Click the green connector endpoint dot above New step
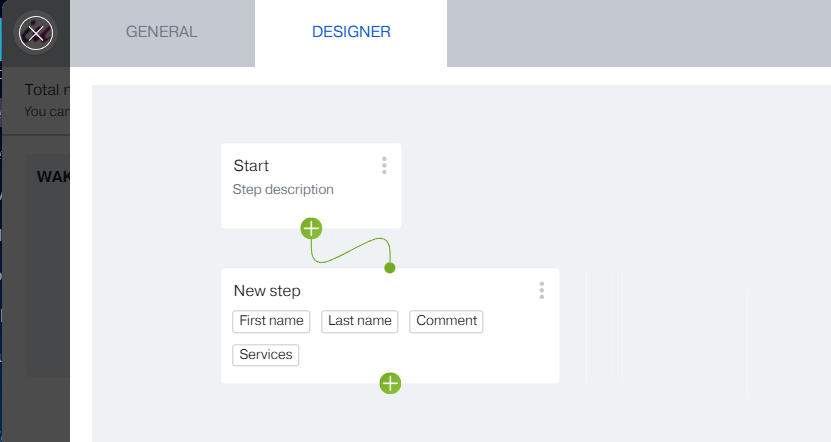This screenshot has height=442, width=831. 390,268
